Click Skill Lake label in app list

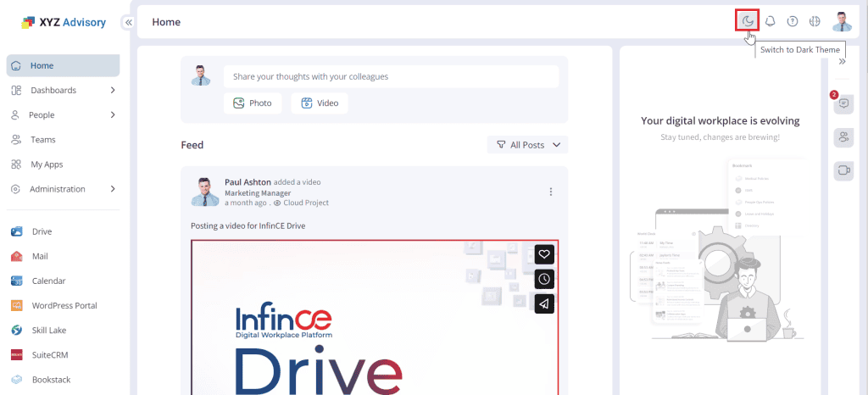[49, 331]
